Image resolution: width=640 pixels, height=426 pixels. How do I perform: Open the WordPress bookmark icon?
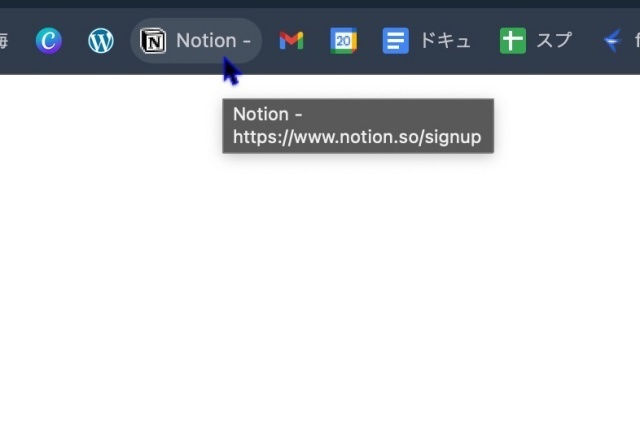pyautogui.click(x=101, y=40)
